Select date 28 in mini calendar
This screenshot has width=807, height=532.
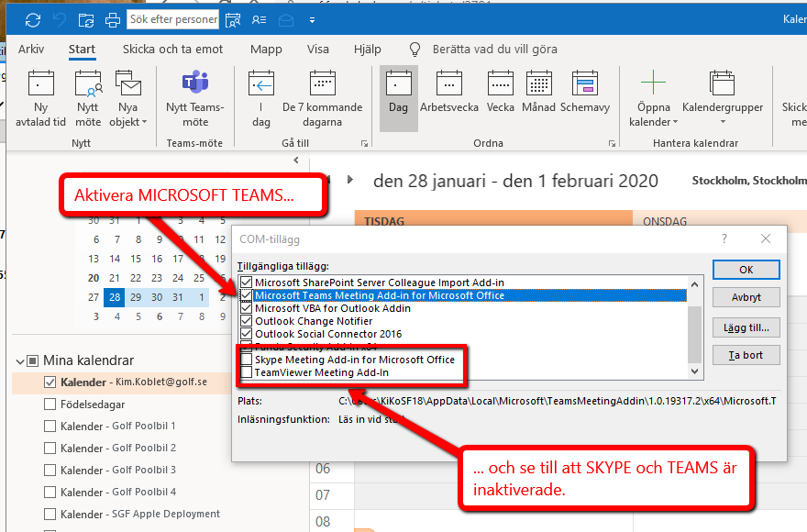click(x=115, y=297)
